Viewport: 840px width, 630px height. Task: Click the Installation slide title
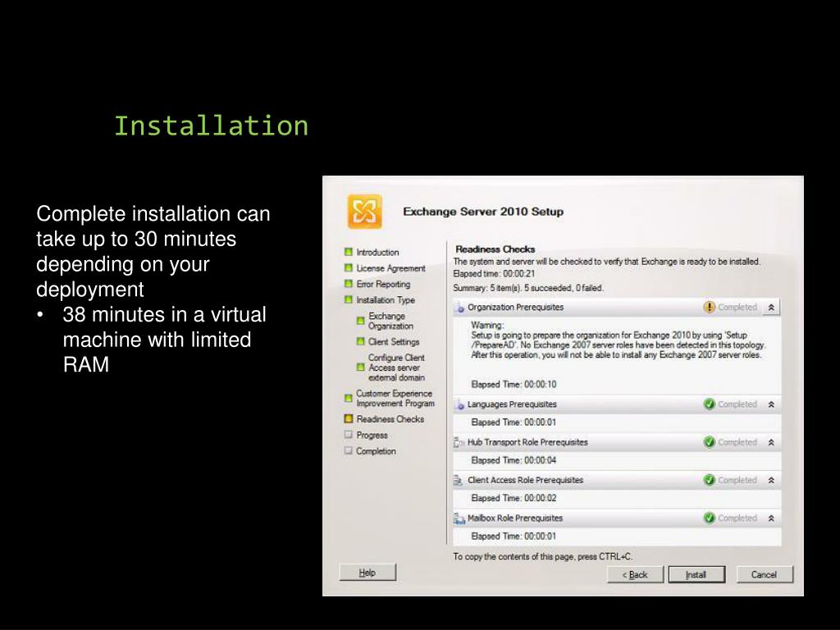pyautogui.click(x=211, y=126)
